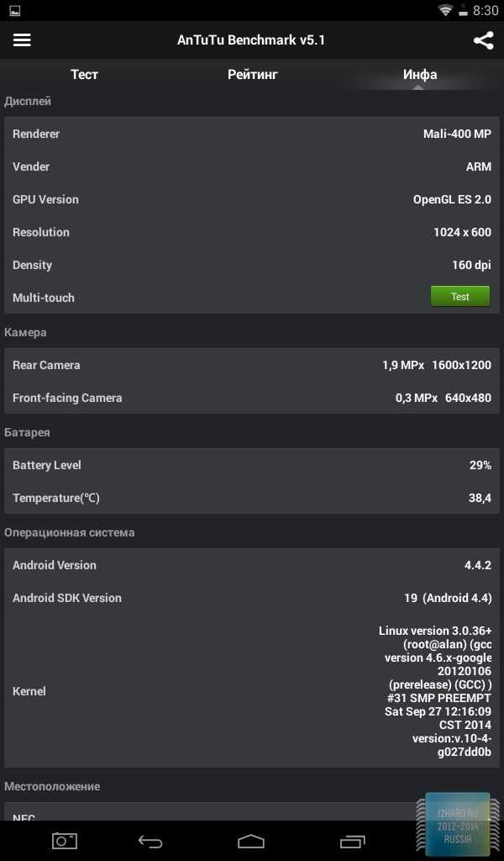This screenshot has width=504, height=861.
Task: Tap the Android Version 4.4.2 row
Action: pos(252,564)
